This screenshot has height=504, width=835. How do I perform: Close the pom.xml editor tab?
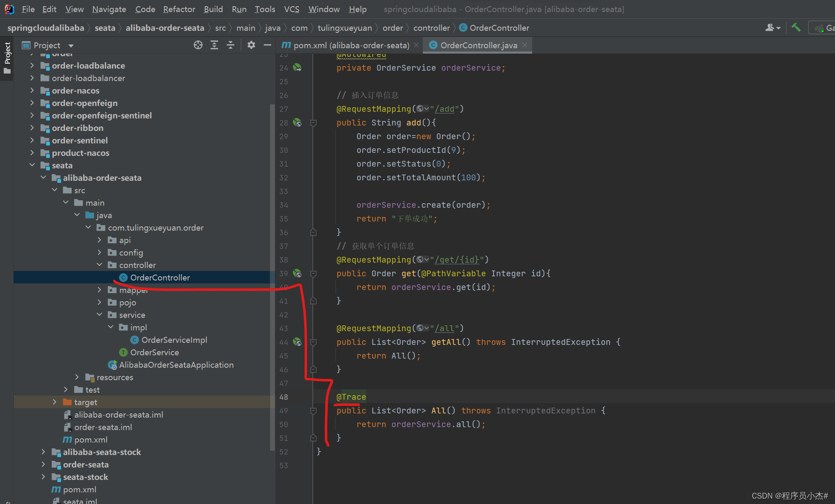416,45
